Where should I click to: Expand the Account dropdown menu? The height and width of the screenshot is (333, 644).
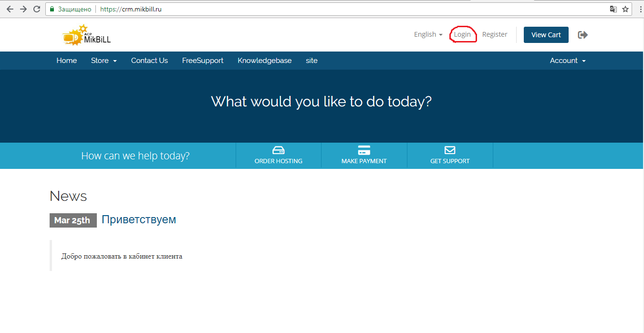567,61
